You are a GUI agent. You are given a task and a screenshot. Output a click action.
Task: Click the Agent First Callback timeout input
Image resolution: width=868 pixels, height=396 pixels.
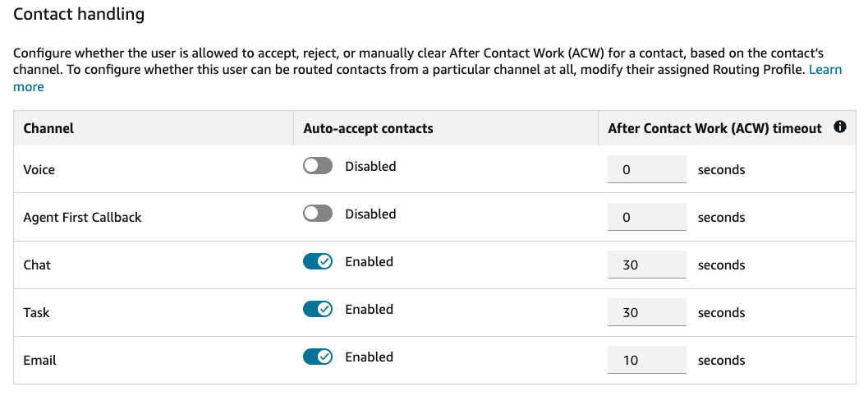tap(646, 218)
